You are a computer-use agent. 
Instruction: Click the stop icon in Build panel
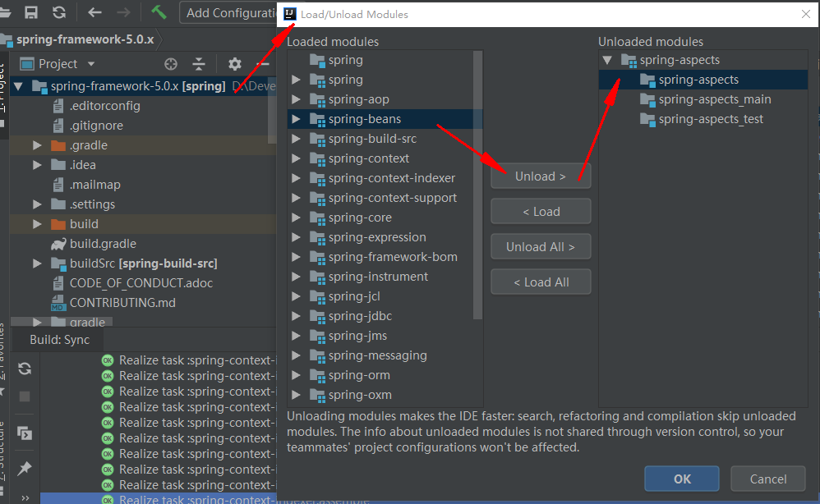pyautogui.click(x=25, y=396)
